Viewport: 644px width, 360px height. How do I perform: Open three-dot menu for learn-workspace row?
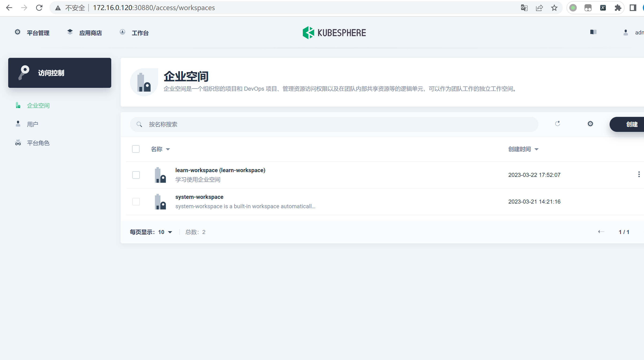point(639,174)
